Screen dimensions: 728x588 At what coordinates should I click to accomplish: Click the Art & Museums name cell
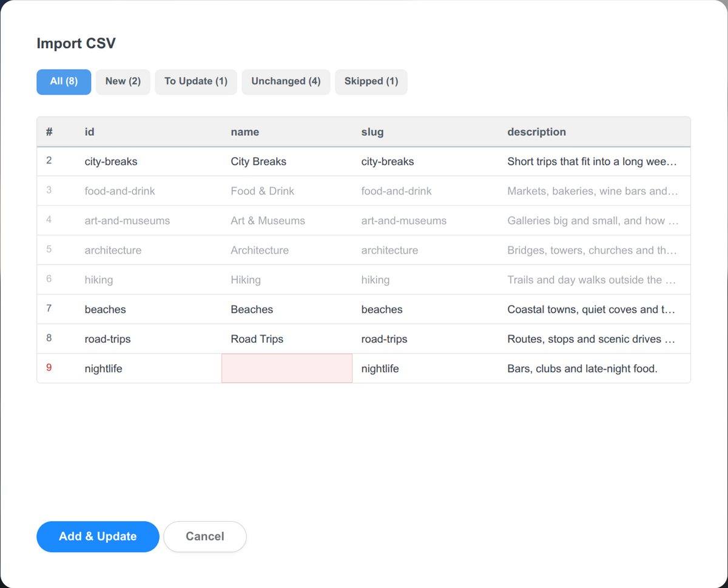click(x=287, y=221)
